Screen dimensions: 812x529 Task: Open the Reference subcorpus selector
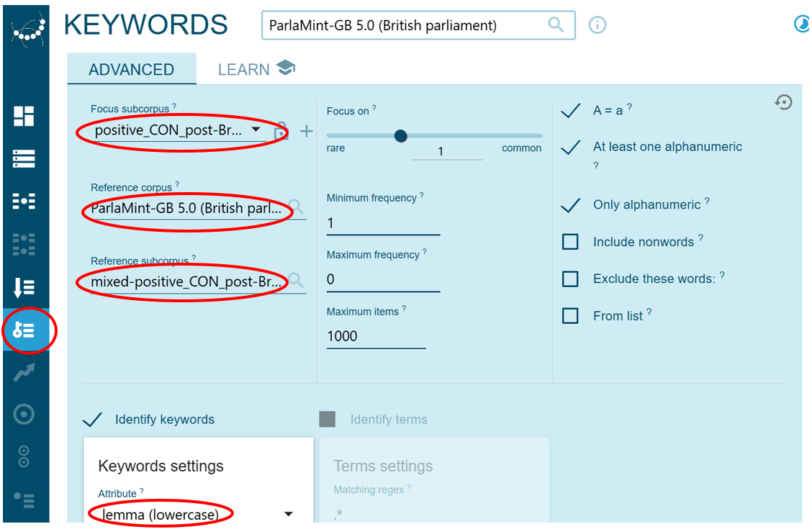tap(187, 281)
